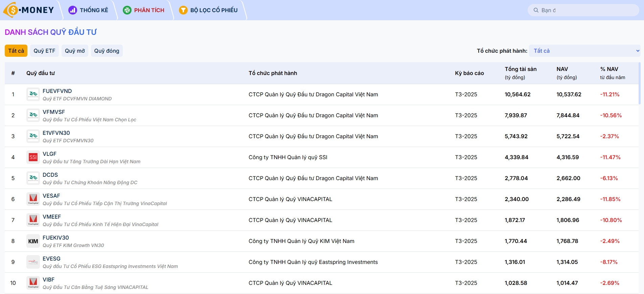This screenshot has height=294, width=644.
Task: Open the FUEVFVND fund link
Action: (57, 91)
